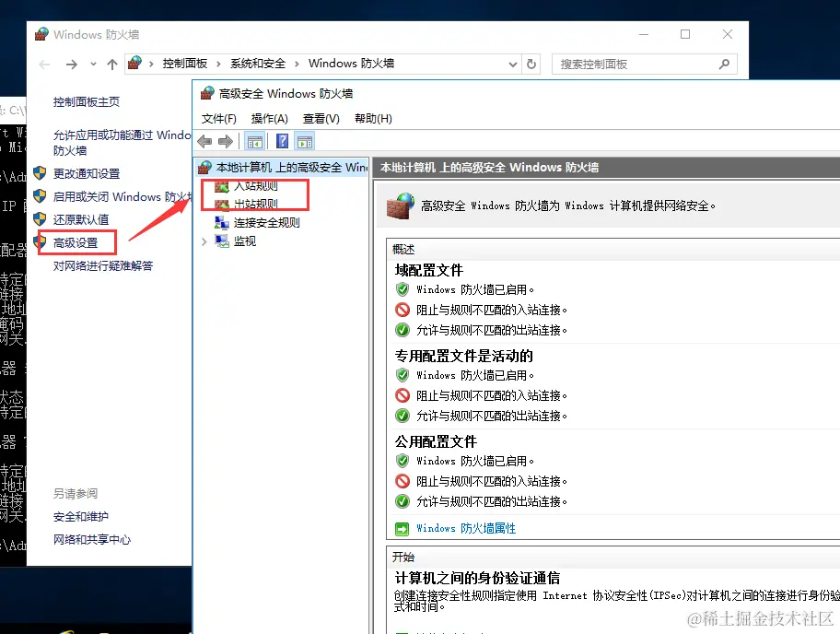Open the 文件(F) menu
The width and height of the screenshot is (840, 634).
[x=218, y=119]
